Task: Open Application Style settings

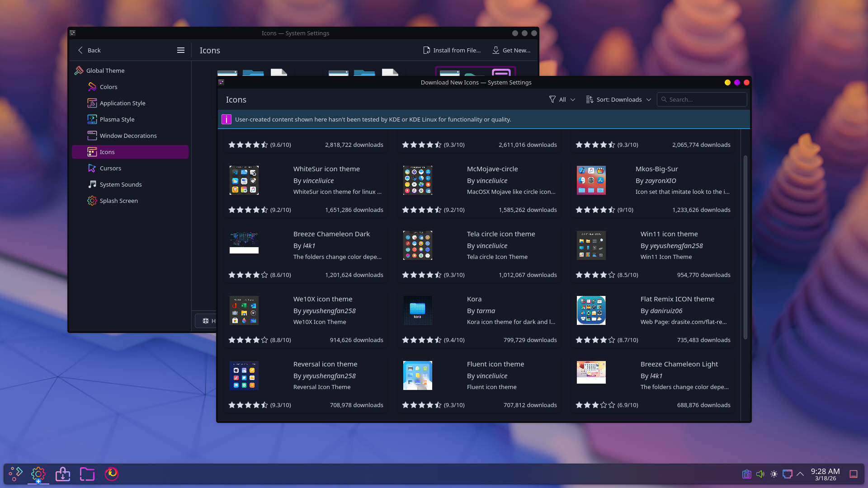Action: 122,103
